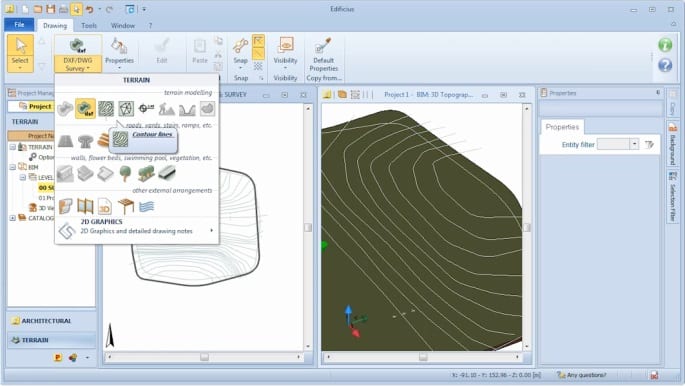The width and height of the screenshot is (685, 386).
Task: Expand the CATALOG tree node
Action: coord(13,217)
